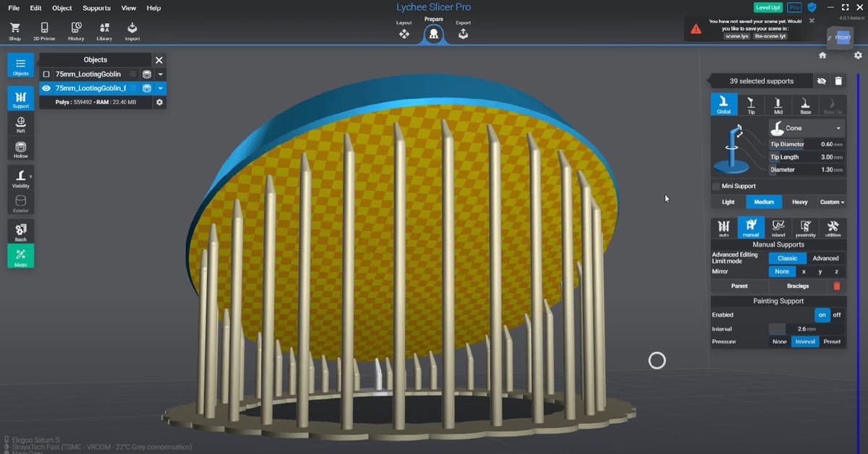Image resolution: width=868 pixels, height=454 pixels.
Task: Open support utilities
Action: pos(833,228)
